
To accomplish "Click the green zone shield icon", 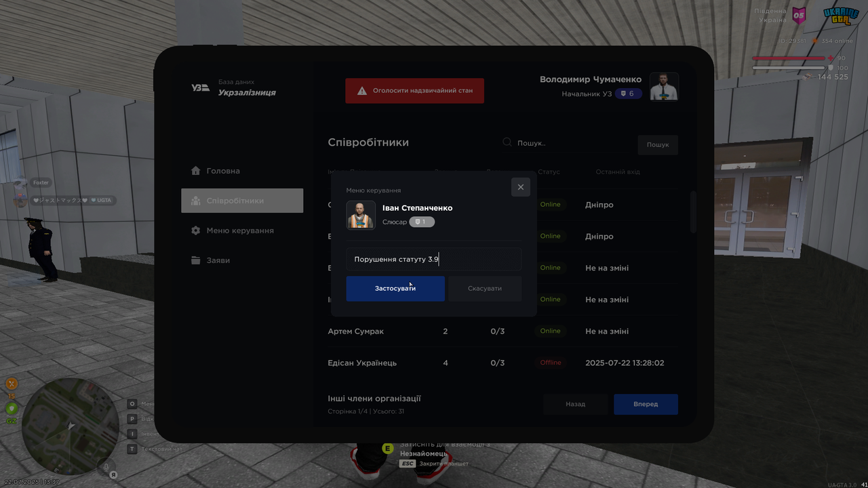I will coord(12,408).
